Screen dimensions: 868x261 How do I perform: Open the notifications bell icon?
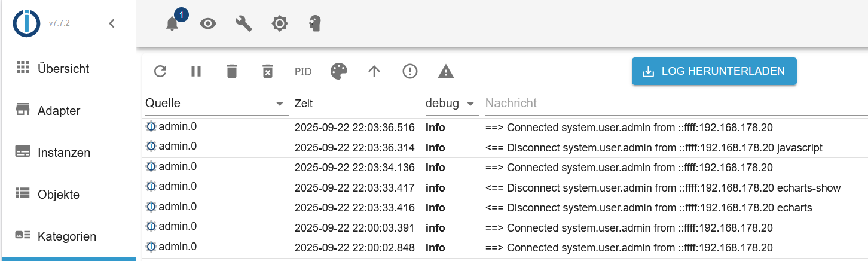[x=172, y=24]
